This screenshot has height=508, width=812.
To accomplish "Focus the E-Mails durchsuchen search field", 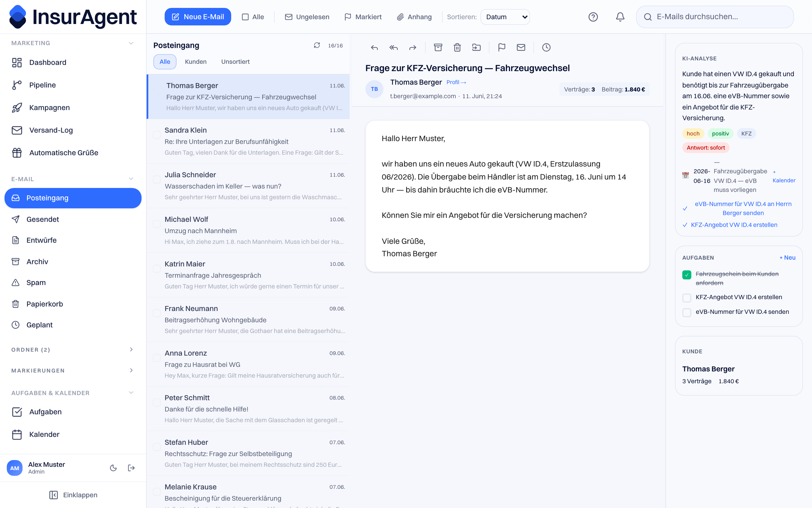I will [x=715, y=17].
